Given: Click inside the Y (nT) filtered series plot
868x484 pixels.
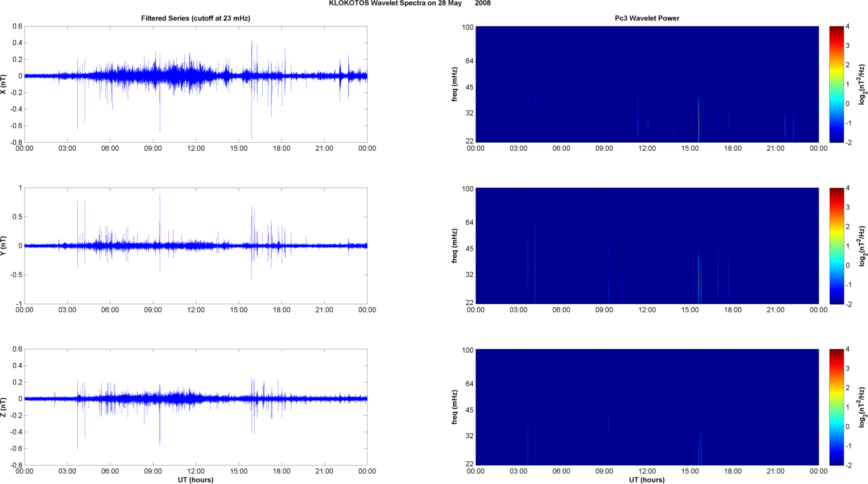Looking at the screenshot, I should [x=196, y=246].
